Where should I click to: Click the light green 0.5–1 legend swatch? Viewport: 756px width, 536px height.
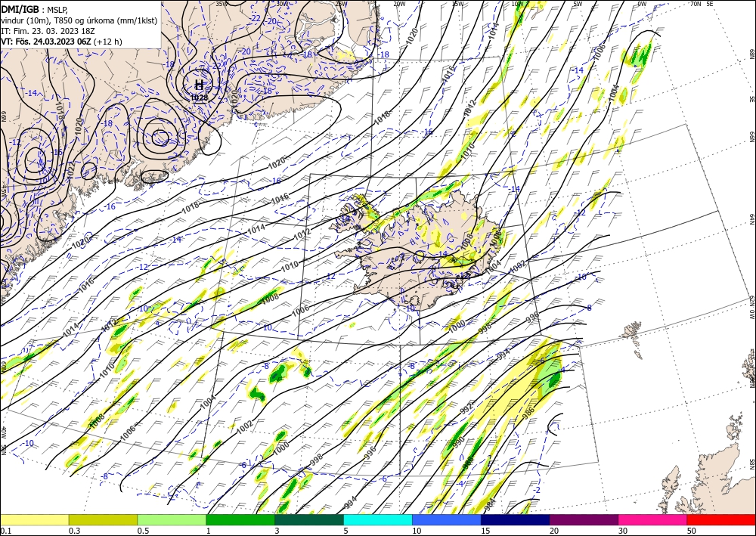[172, 519]
